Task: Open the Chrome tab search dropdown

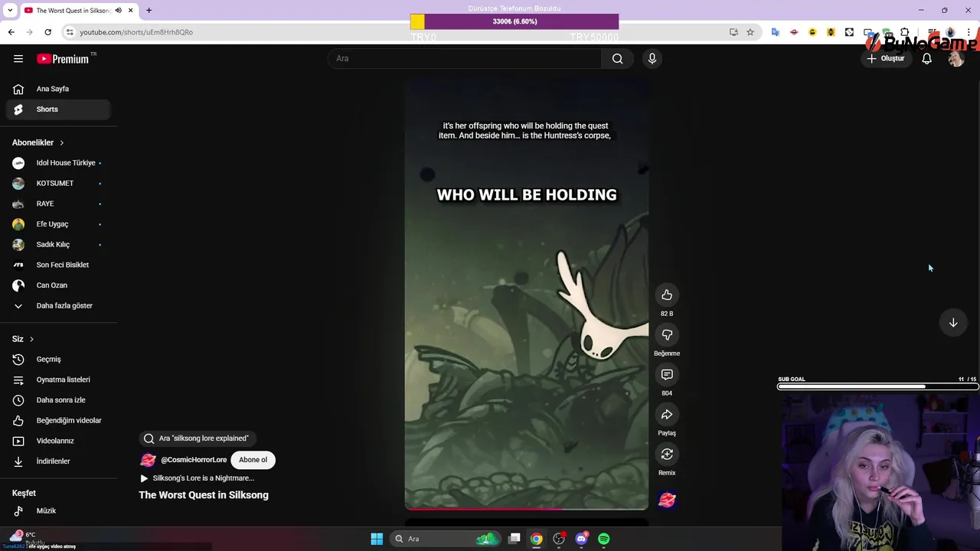Action: pyautogui.click(x=10, y=10)
